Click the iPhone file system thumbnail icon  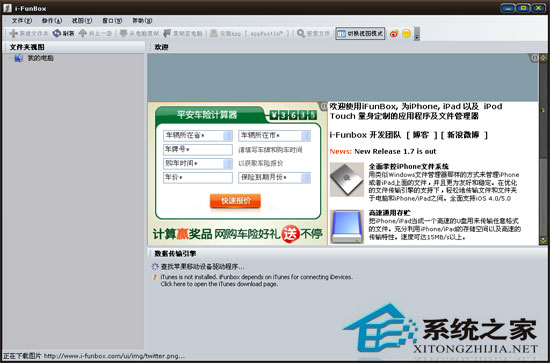point(347,179)
